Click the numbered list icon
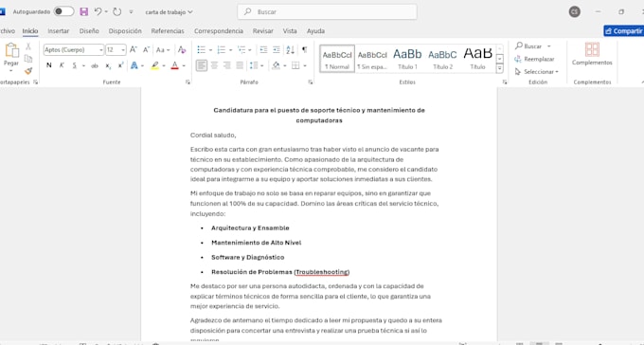The width and height of the screenshot is (644, 345). point(221,49)
